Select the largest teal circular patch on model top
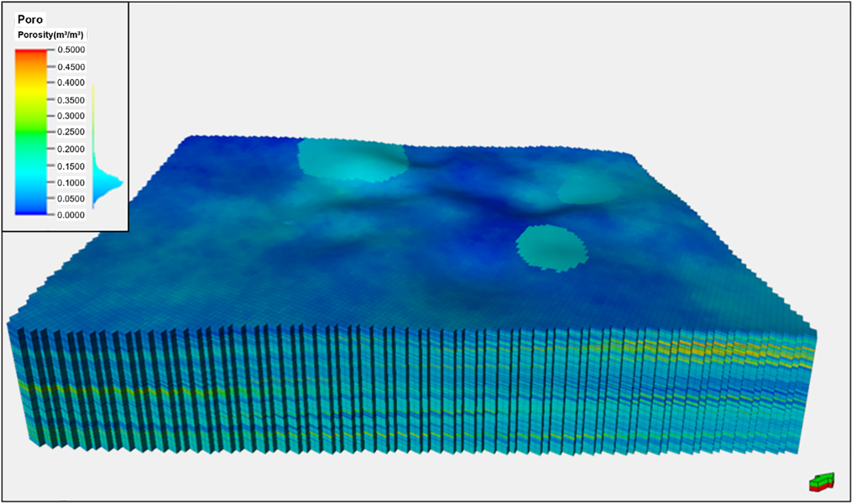The height and width of the screenshot is (504, 853). click(x=352, y=160)
